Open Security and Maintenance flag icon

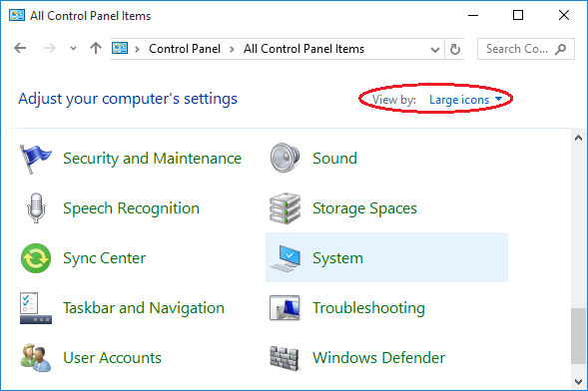[36, 159]
